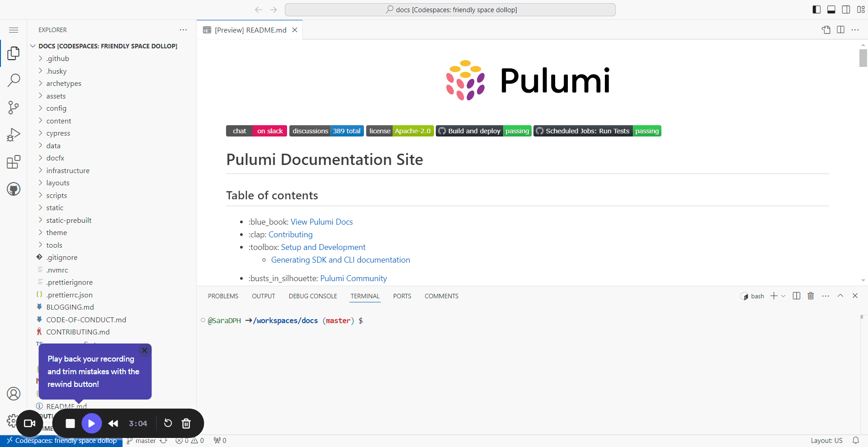This screenshot has height=447, width=868.
Task: Delete the recording
Action: point(186,423)
